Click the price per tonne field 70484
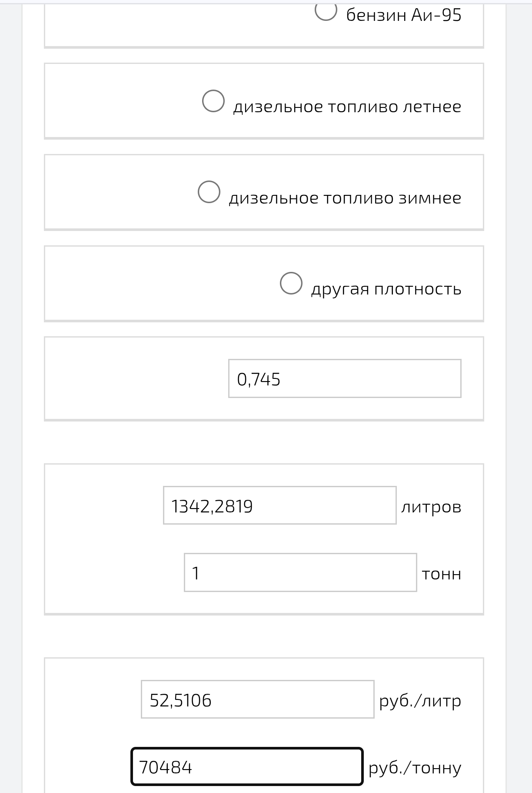The height and width of the screenshot is (793, 532). [247, 766]
